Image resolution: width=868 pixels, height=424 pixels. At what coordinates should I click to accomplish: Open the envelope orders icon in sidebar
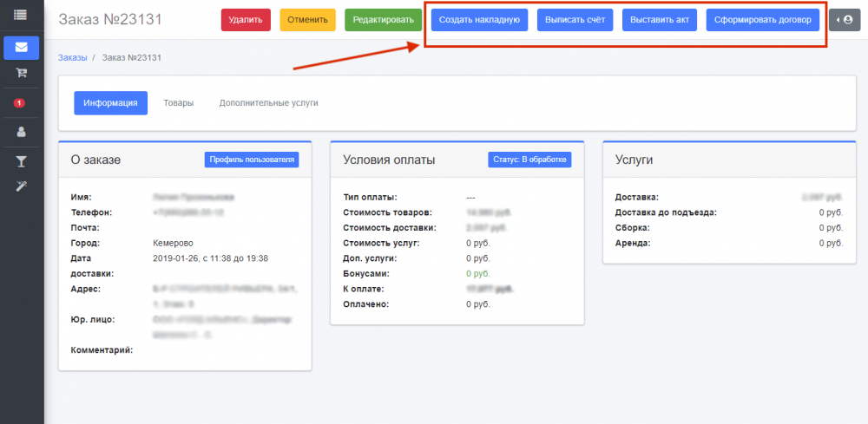tap(21, 48)
